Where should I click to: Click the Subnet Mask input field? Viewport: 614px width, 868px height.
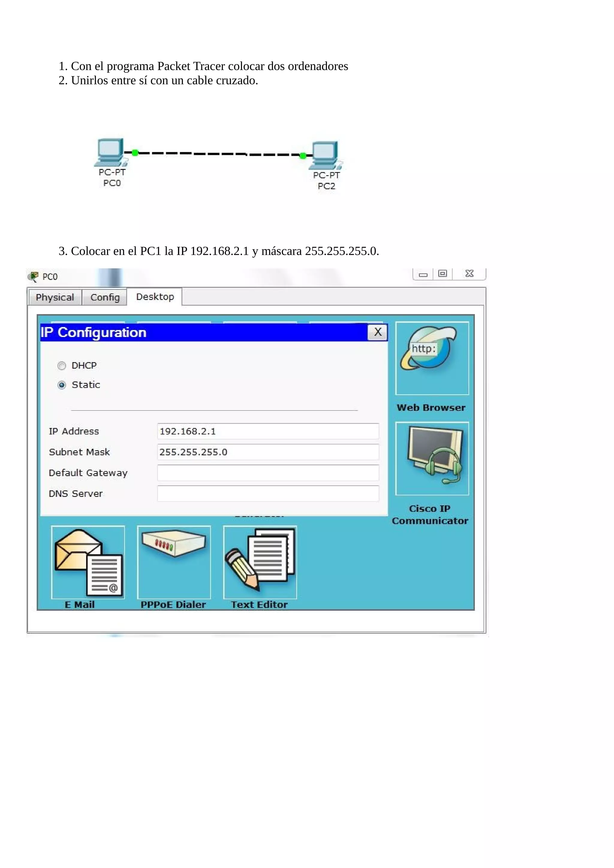pyautogui.click(x=268, y=452)
